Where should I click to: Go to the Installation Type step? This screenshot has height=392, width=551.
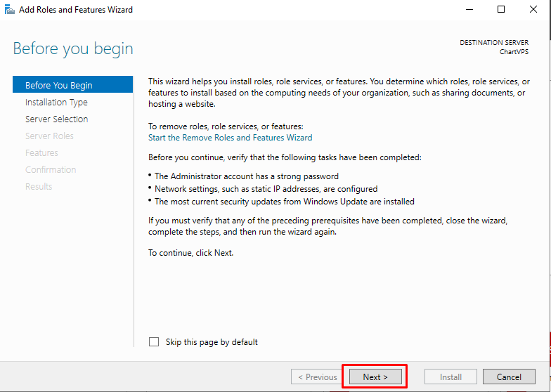[56, 103]
